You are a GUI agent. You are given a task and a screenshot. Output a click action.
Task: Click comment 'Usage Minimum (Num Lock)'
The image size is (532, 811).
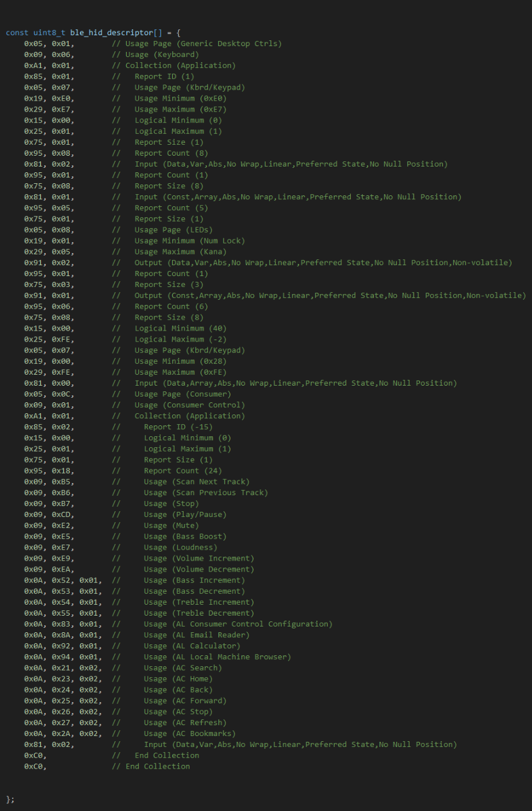(x=189, y=240)
